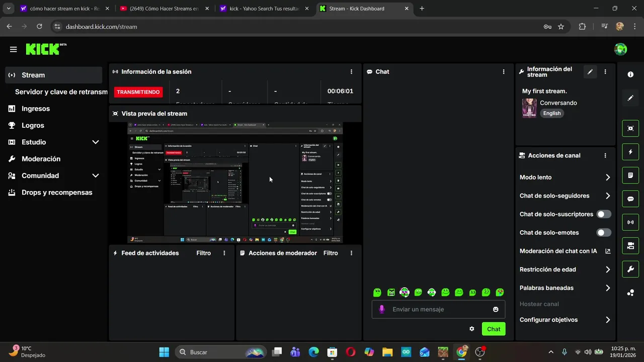
Task: Open Feed de actividades options menu
Action: pos(224,253)
